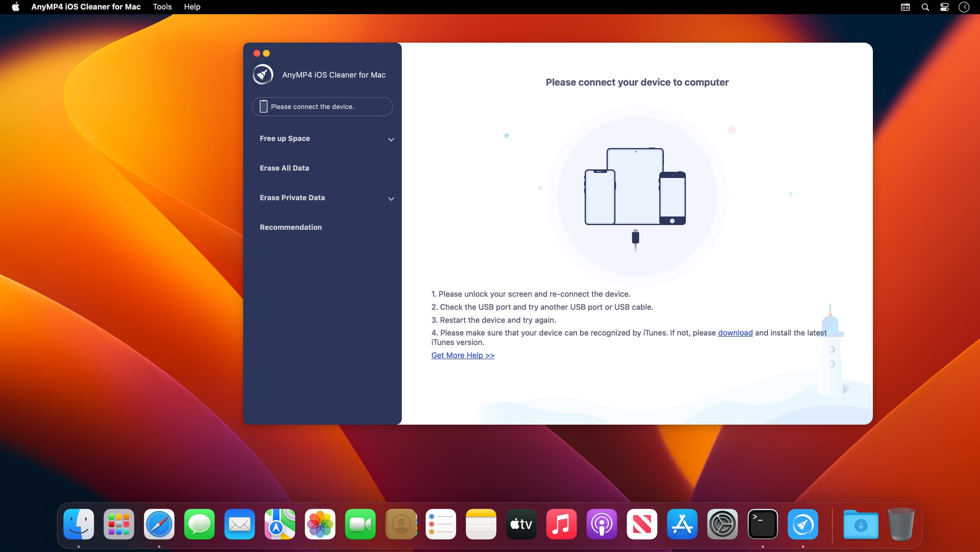Screen dimensions: 980x552
Task: Open the Downloads folder in Dock
Action: (x=860, y=524)
